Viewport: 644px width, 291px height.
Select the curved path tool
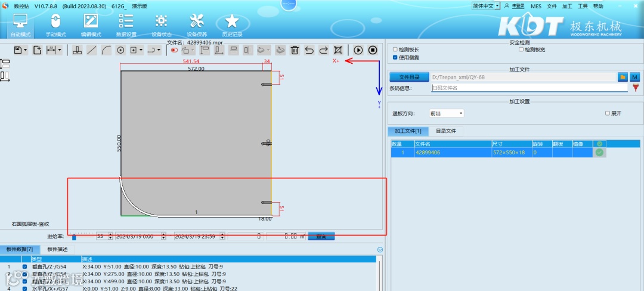click(x=151, y=50)
